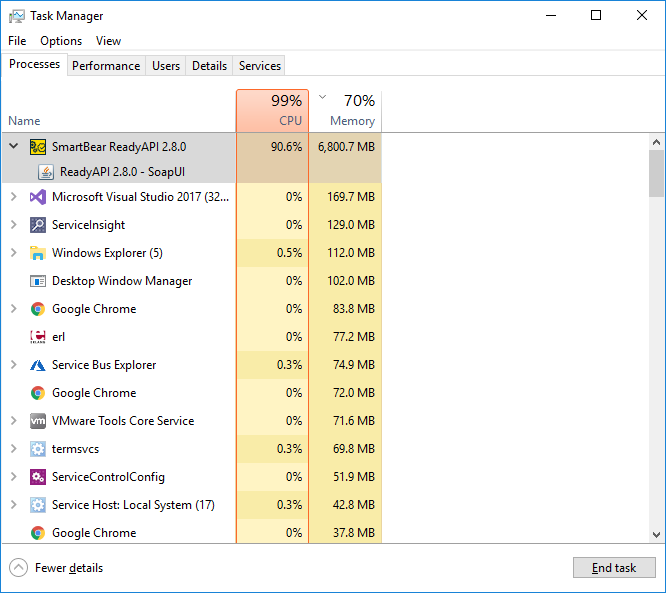
Task: Expand the Microsoft Visual Studio 2017 row
Action: [14, 197]
